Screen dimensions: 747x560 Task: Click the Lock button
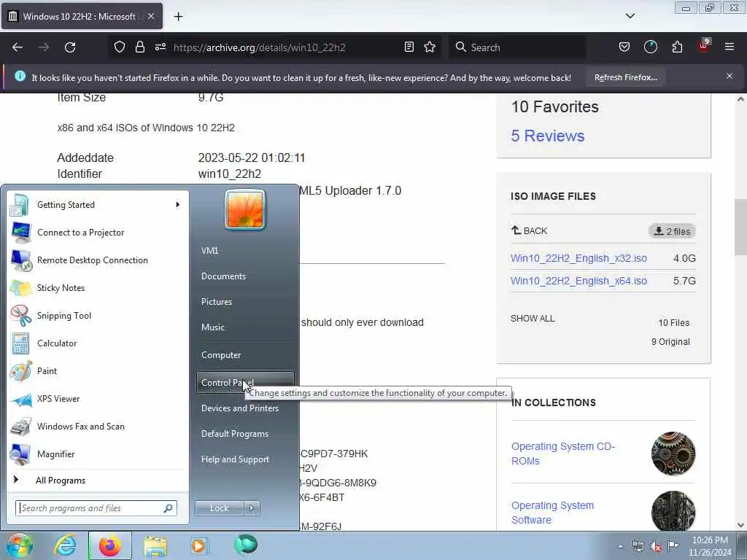click(219, 508)
